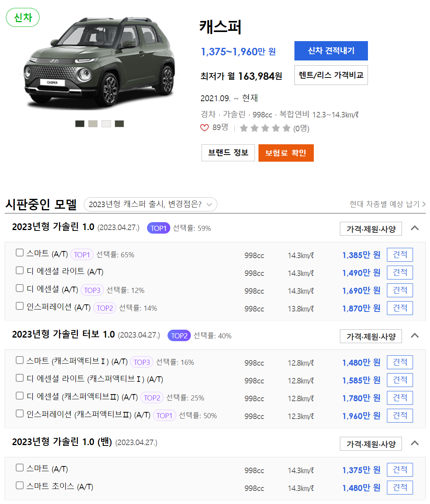Click 견적 for 스마트 (캐스퍼액티브Ⅰ) trim
The height and width of the screenshot is (504, 430).
point(400,362)
